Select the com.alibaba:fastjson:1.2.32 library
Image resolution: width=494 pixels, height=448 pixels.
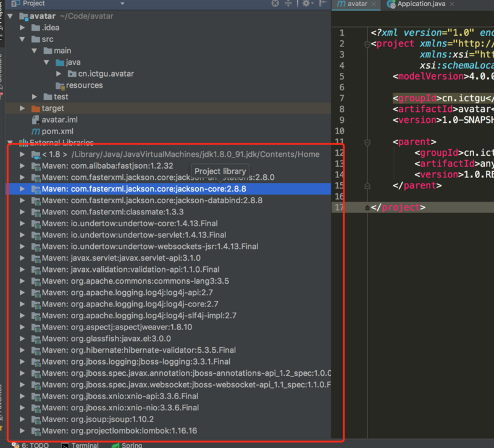[108, 166]
